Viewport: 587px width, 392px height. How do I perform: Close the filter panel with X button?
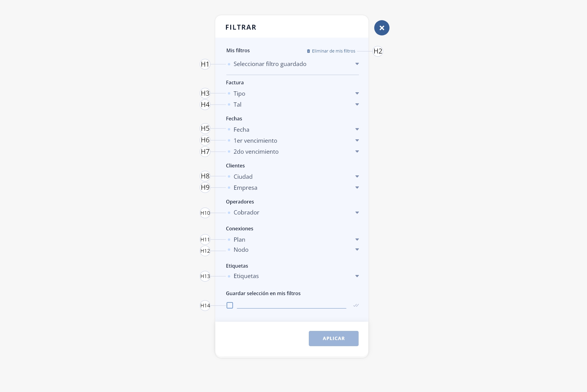(x=382, y=28)
